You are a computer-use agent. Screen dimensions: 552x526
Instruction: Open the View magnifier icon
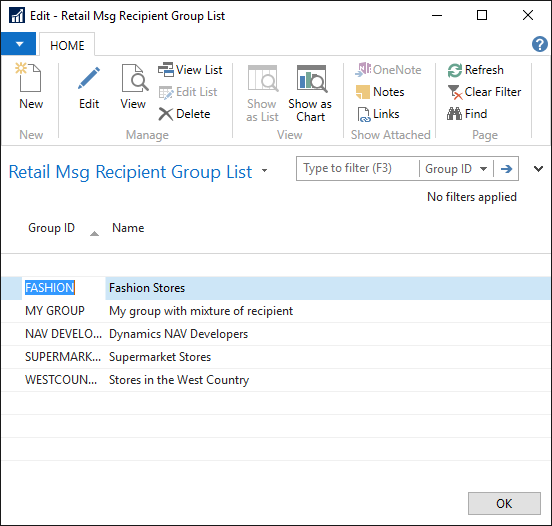pyautogui.click(x=134, y=78)
